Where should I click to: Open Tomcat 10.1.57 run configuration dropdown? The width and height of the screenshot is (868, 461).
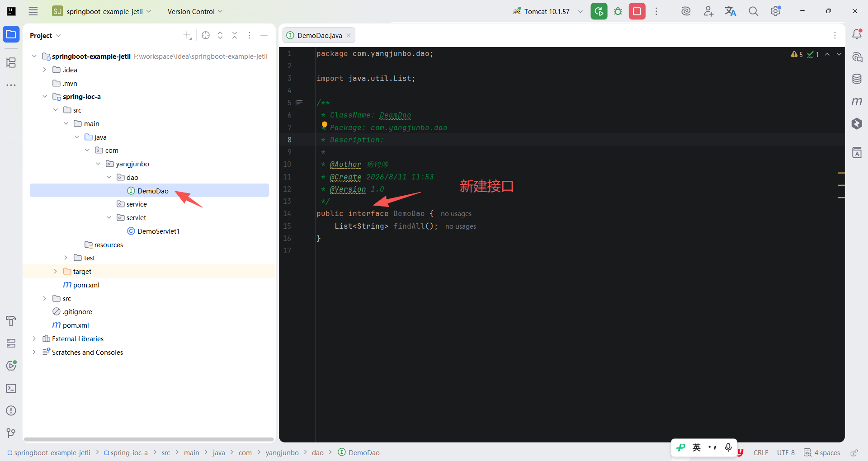pyautogui.click(x=547, y=11)
